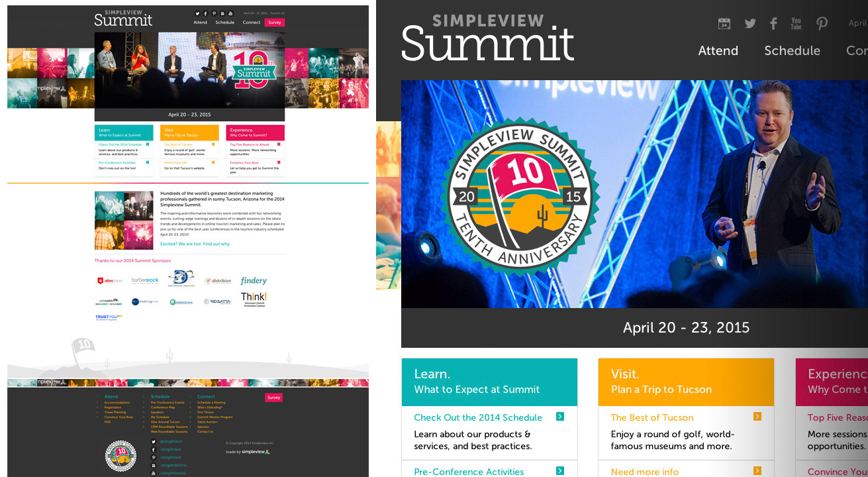Click 'Excited? We are too. Find out why.'

[x=195, y=244]
